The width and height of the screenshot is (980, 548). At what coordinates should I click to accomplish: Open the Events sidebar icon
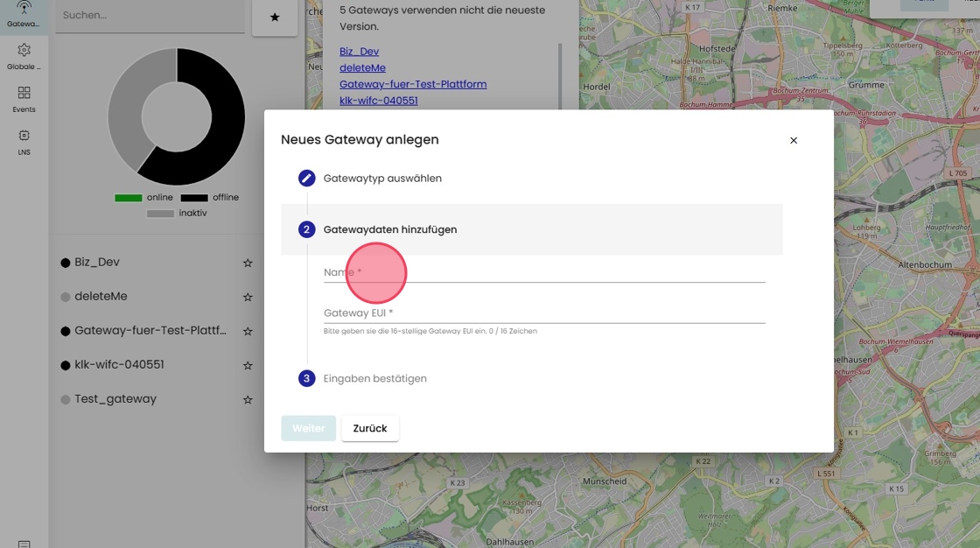pos(24,94)
